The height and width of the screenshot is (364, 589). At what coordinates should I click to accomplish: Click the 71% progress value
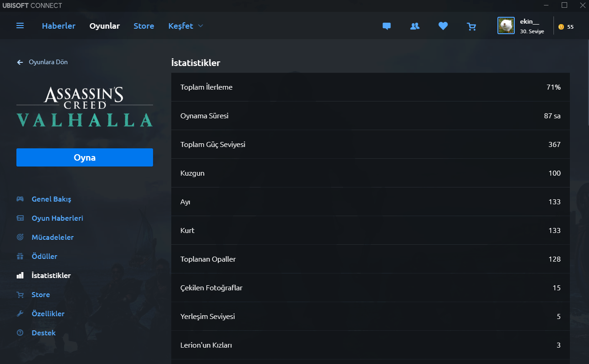pyautogui.click(x=553, y=87)
